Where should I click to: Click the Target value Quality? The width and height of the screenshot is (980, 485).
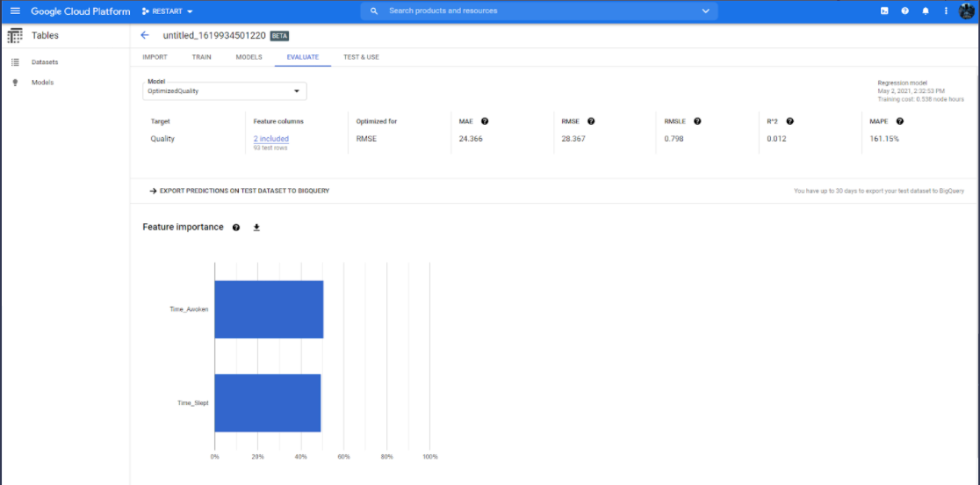162,139
